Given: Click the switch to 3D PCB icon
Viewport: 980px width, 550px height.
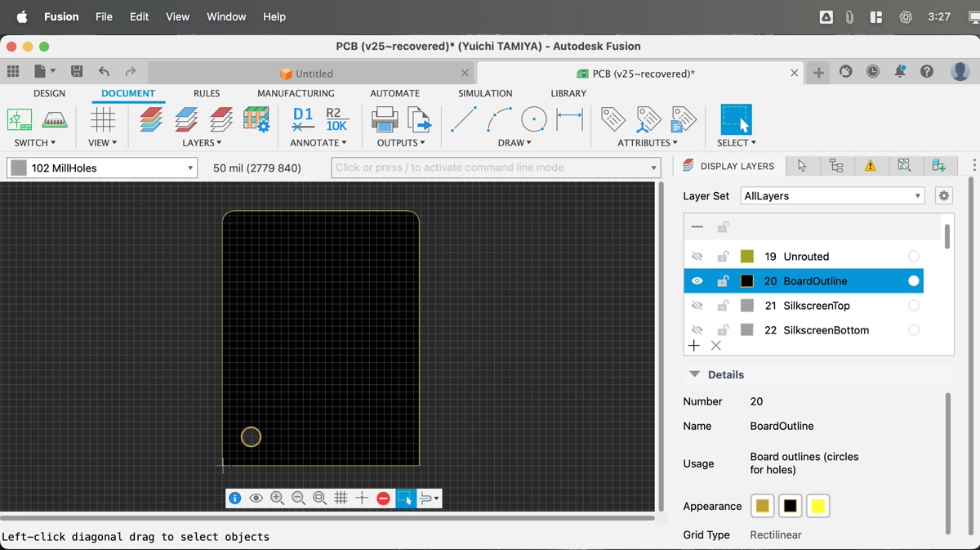Looking at the screenshot, I should pyautogui.click(x=55, y=119).
